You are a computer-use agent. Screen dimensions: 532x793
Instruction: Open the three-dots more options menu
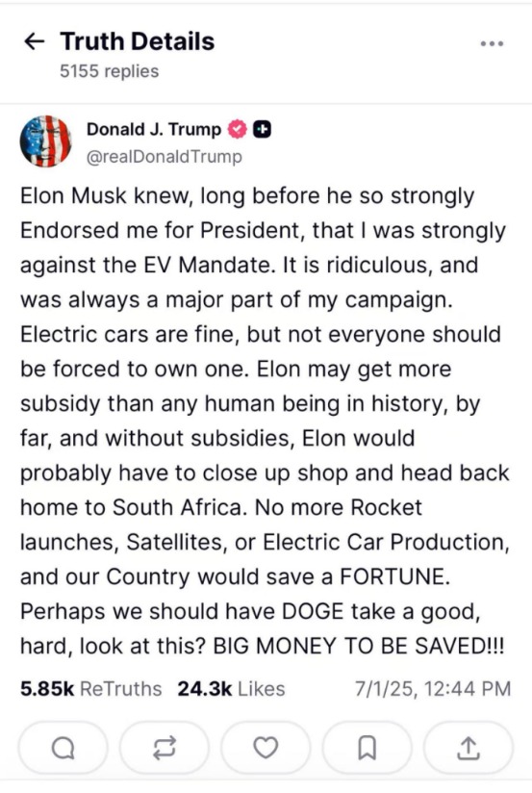point(492,43)
